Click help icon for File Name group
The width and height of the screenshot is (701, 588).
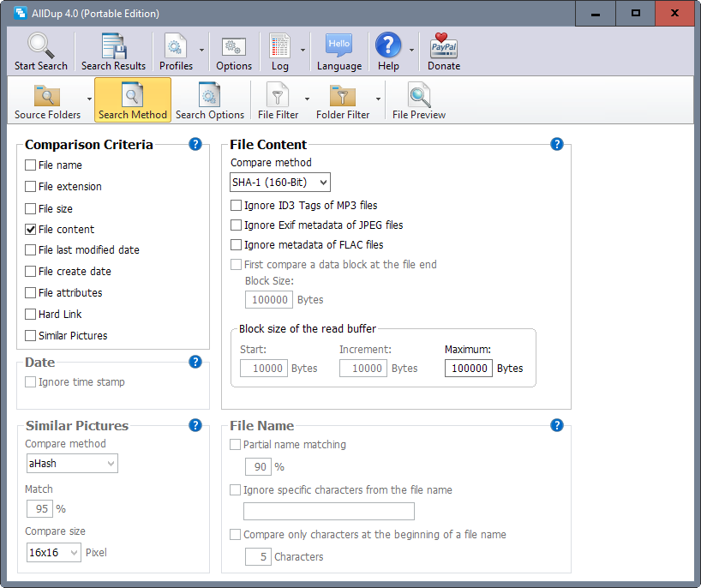pyautogui.click(x=556, y=425)
